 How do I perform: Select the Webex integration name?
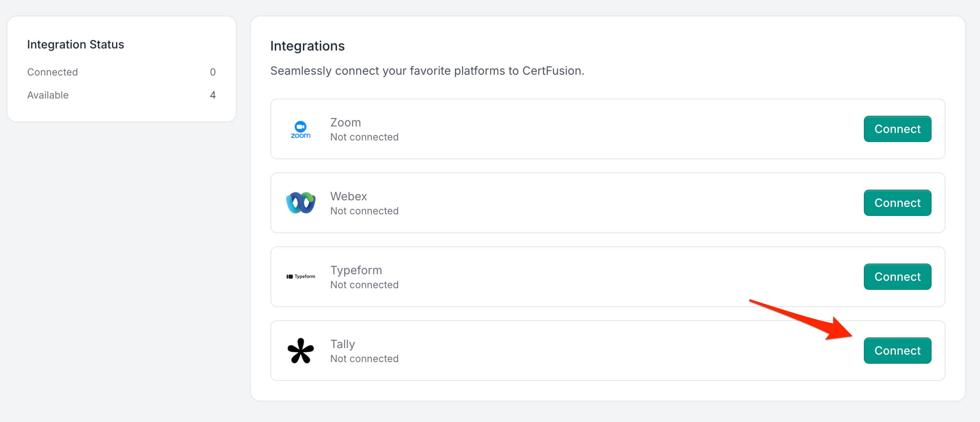click(x=348, y=196)
